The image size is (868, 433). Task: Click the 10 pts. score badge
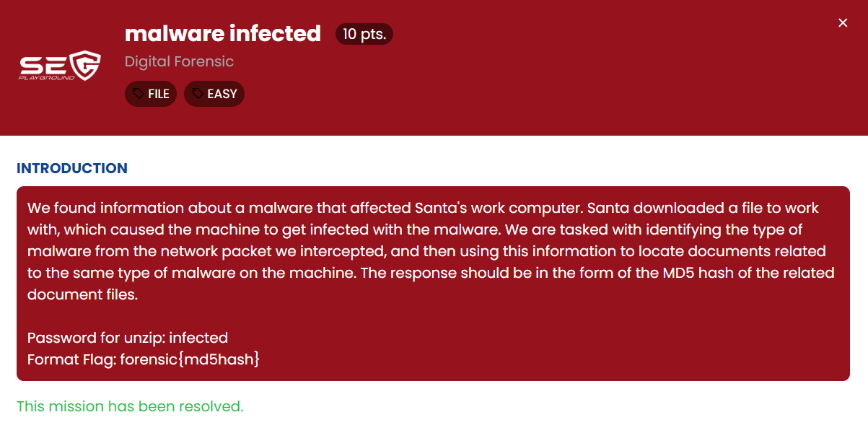coord(364,34)
